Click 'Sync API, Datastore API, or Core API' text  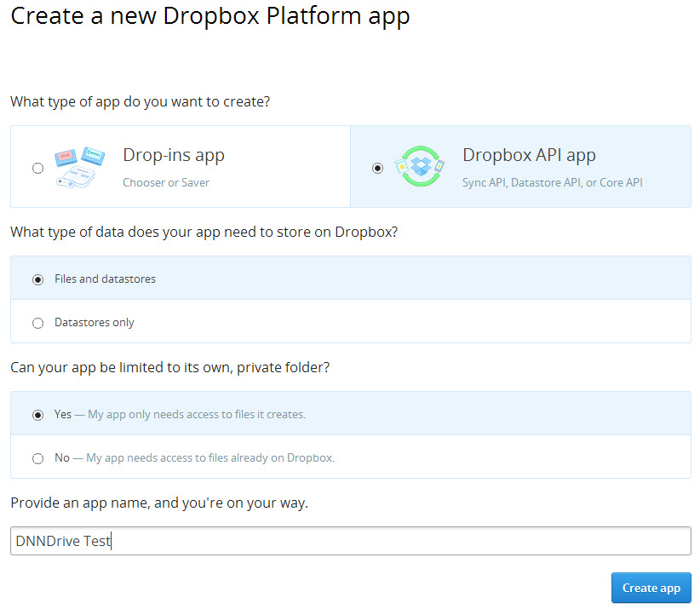(552, 182)
